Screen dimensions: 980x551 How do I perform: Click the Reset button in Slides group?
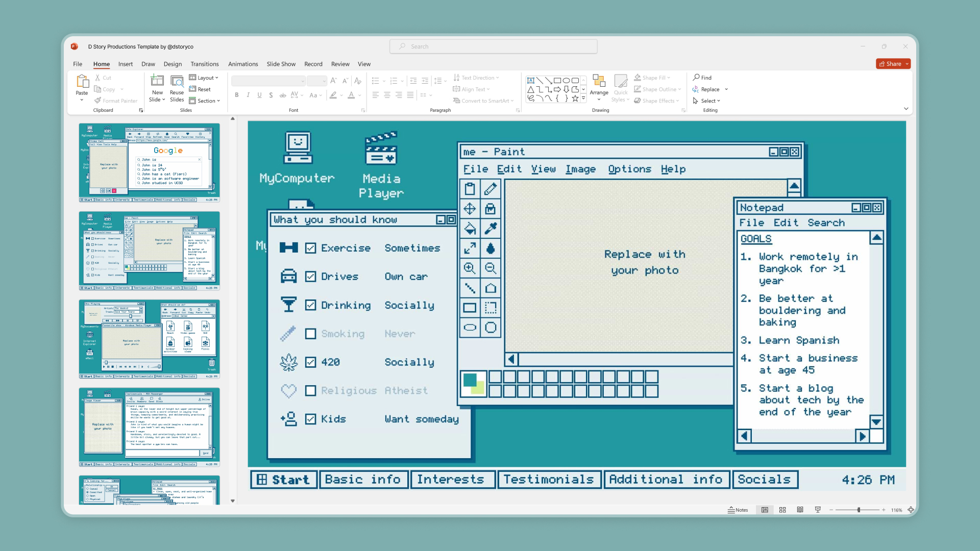[201, 89]
